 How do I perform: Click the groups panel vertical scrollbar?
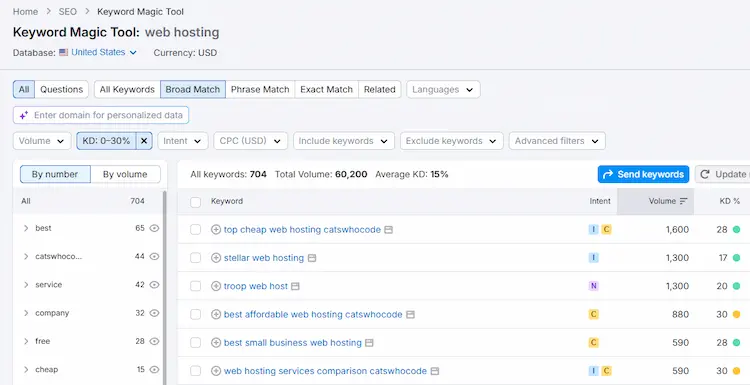point(165,287)
